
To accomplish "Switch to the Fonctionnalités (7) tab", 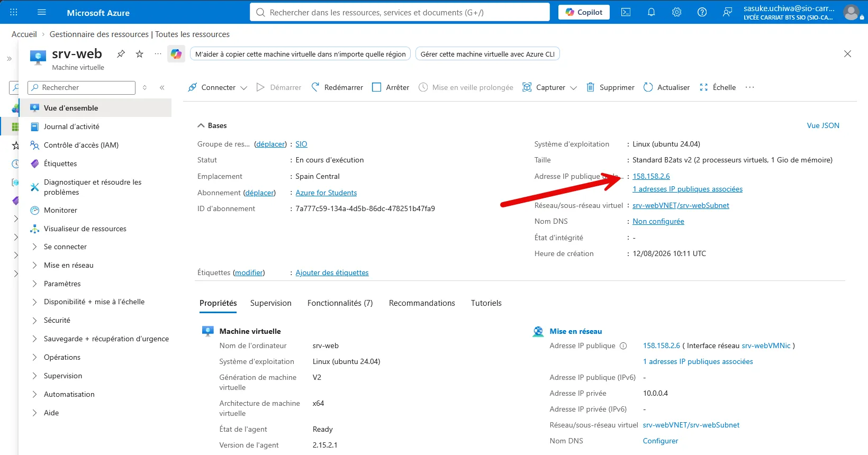I will [340, 303].
